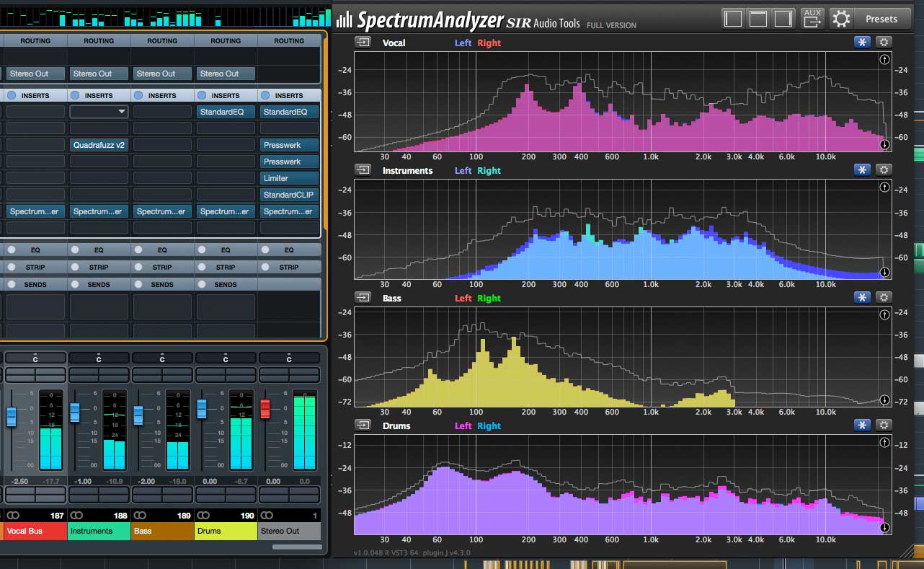Screen dimensions: 924x569
Task: Click the -1.00 volume value field
Action: (84, 481)
